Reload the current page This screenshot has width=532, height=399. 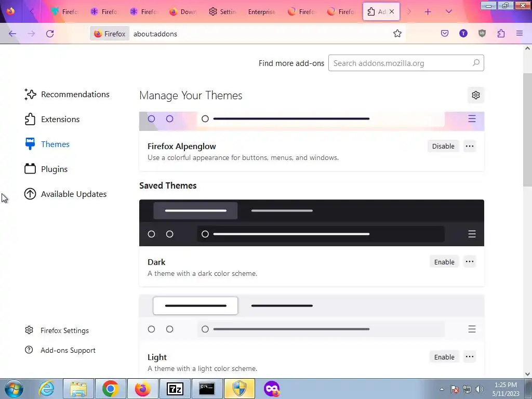[x=50, y=34]
